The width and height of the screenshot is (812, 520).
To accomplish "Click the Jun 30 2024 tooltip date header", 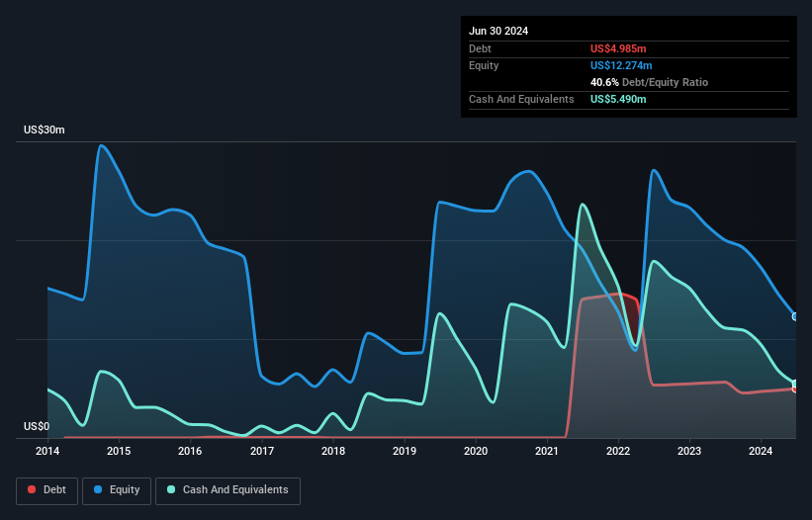I will pos(498,31).
